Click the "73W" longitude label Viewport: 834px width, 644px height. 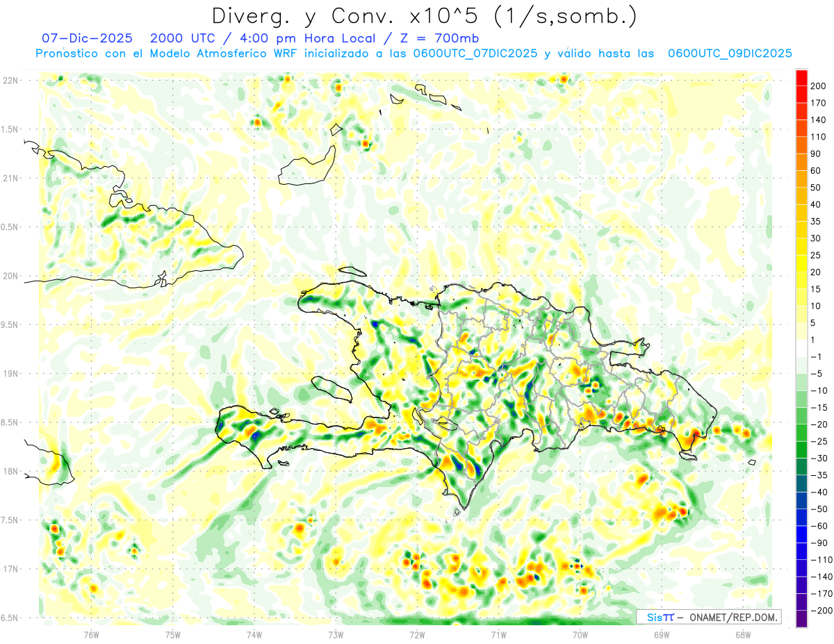coord(336,634)
